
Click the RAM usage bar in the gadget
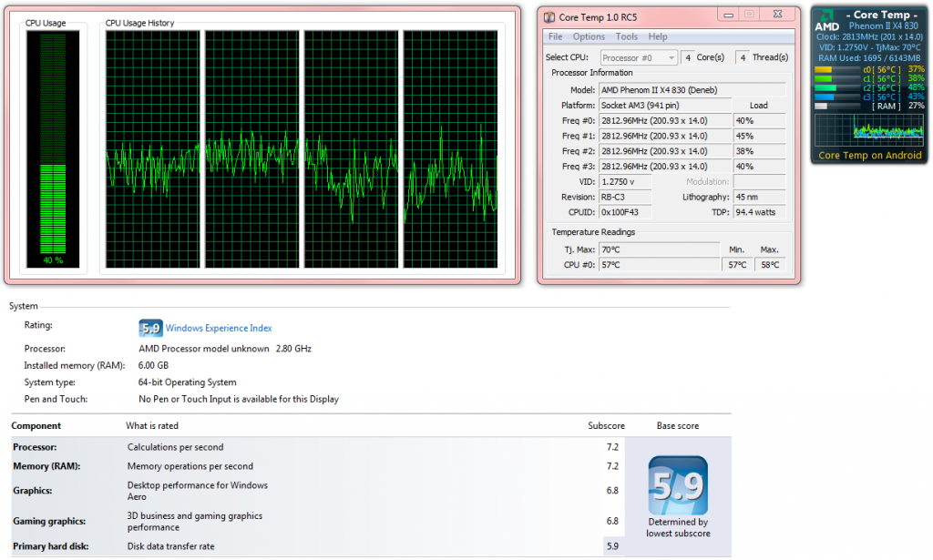pos(836,107)
